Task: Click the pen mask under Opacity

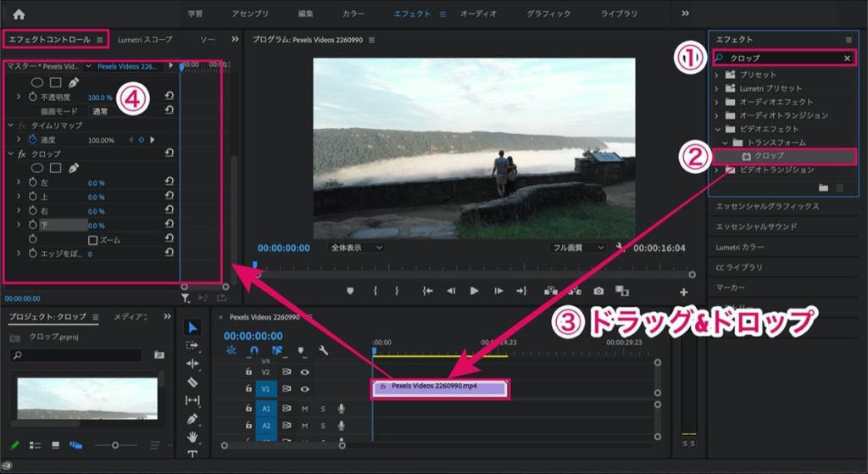Action: [x=73, y=82]
